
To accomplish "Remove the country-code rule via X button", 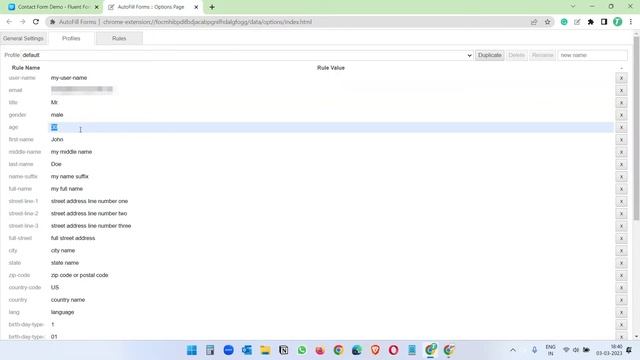I will coord(621,288).
